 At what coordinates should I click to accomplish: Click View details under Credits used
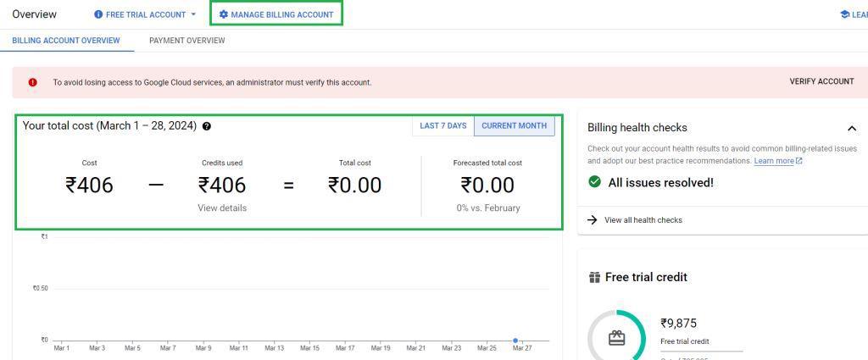point(222,208)
